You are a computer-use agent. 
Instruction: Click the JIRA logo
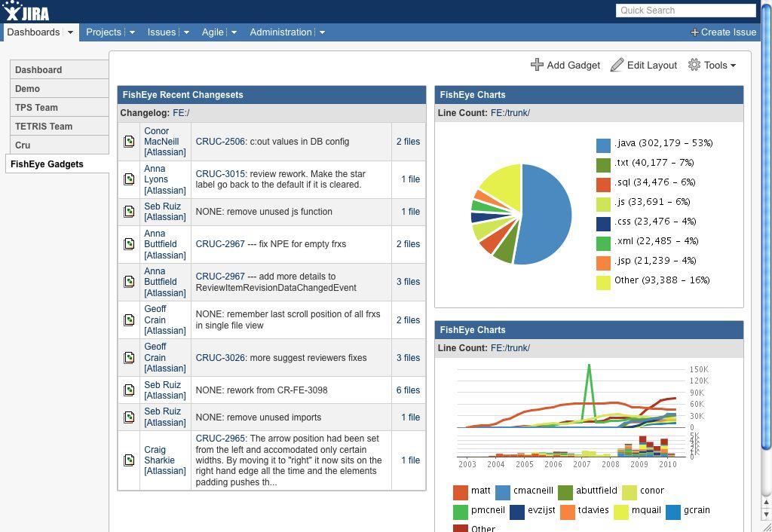[x=26, y=11]
